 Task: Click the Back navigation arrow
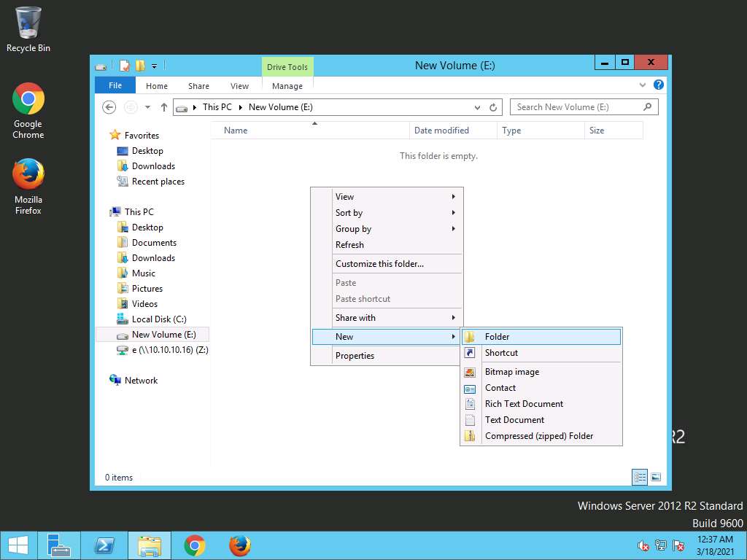click(x=109, y=108)
